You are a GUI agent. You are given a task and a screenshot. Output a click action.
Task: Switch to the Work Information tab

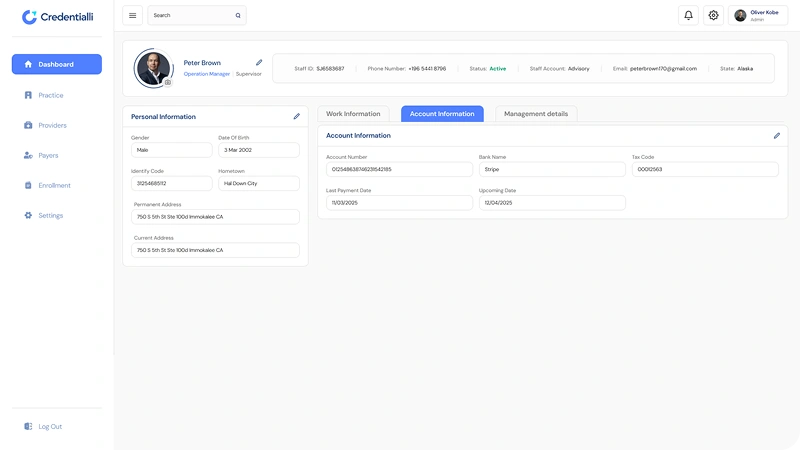tap(353, 114)
